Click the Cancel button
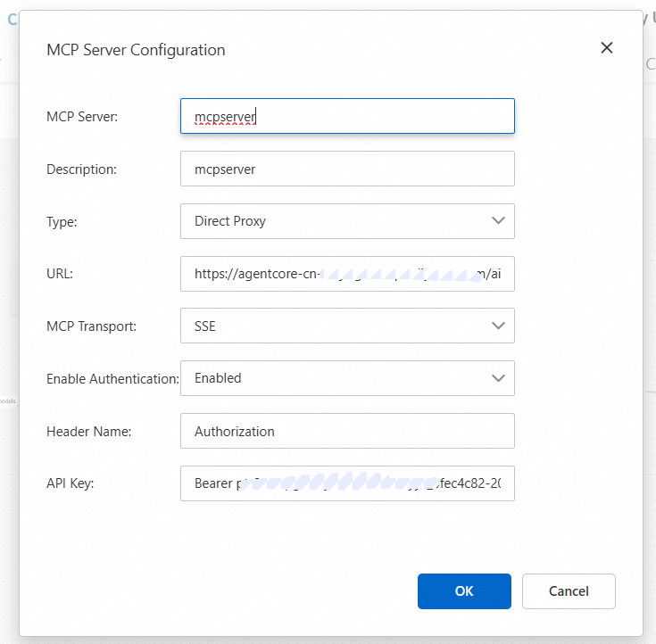This screenshot has height=644, width=656. point(569,591)
